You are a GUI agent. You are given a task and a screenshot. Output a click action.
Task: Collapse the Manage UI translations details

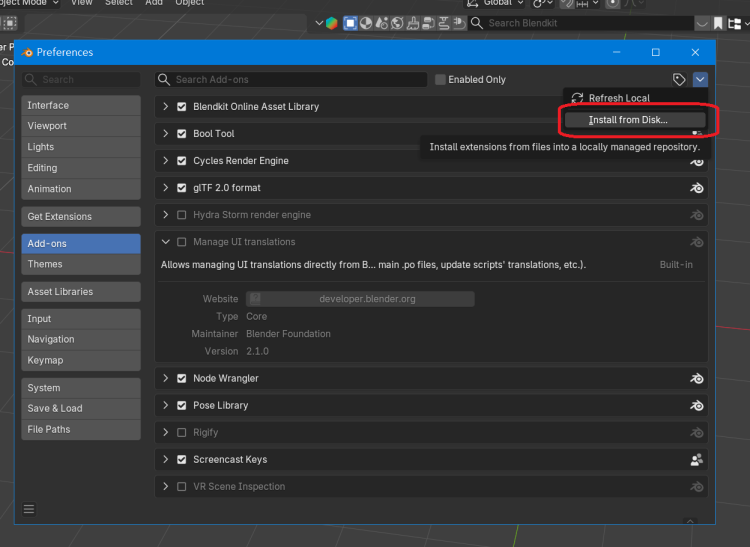[165, 242]
